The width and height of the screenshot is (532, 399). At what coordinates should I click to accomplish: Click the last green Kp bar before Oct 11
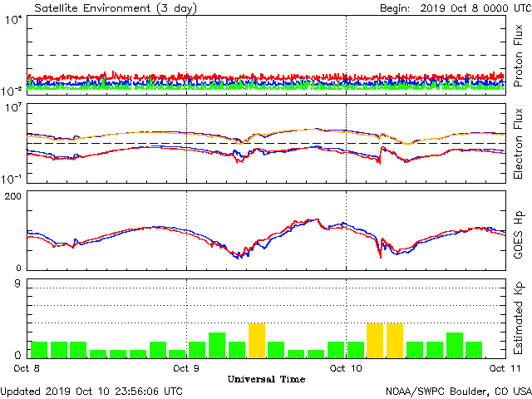474,350
